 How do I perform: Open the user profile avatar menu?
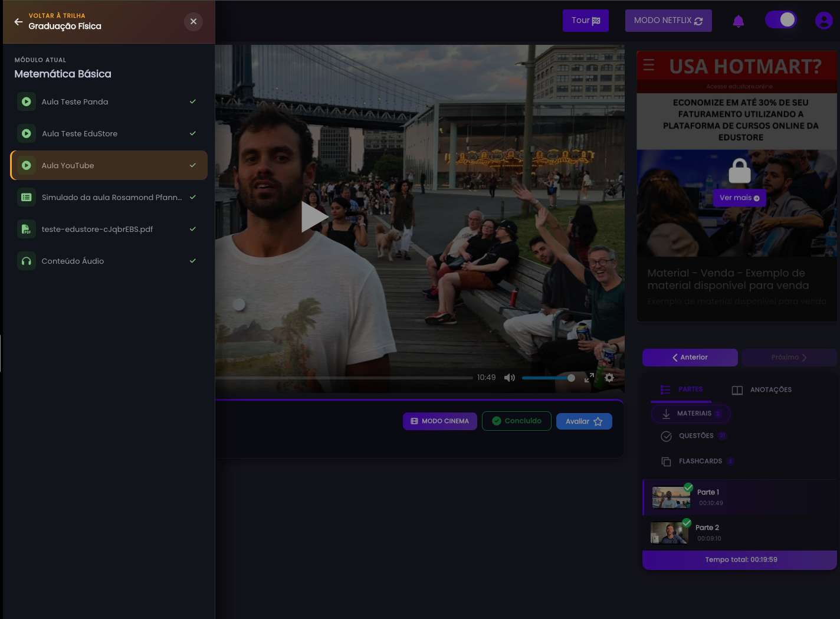pyautogui.click(x=823, y=21)
